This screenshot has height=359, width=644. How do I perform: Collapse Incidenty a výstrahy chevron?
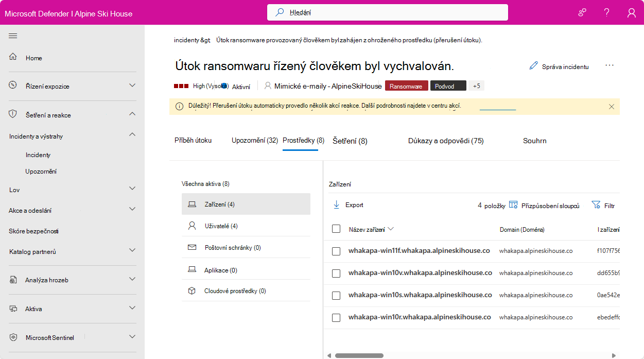(x=132, y=135)
